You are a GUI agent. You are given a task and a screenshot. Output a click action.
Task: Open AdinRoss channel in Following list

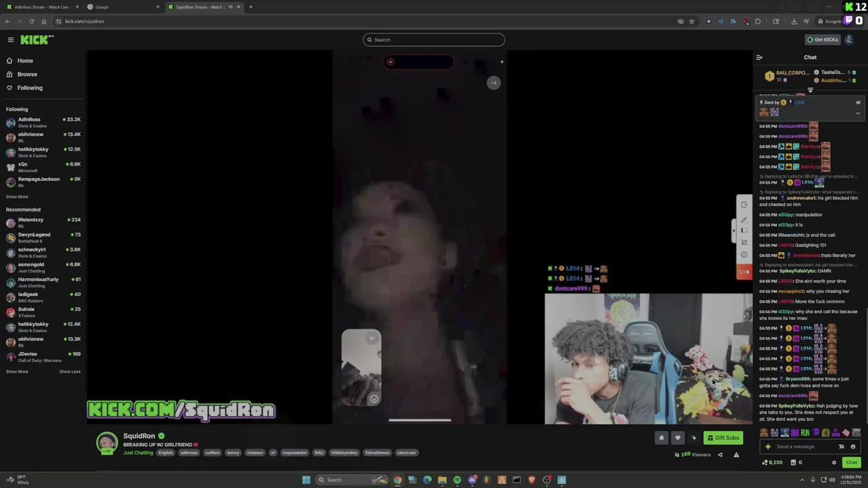(43, 122)
